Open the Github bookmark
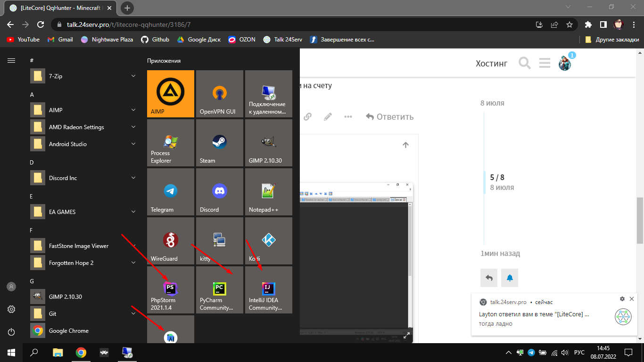This screenshot has height=362, width=644. (x=155, y=40)
